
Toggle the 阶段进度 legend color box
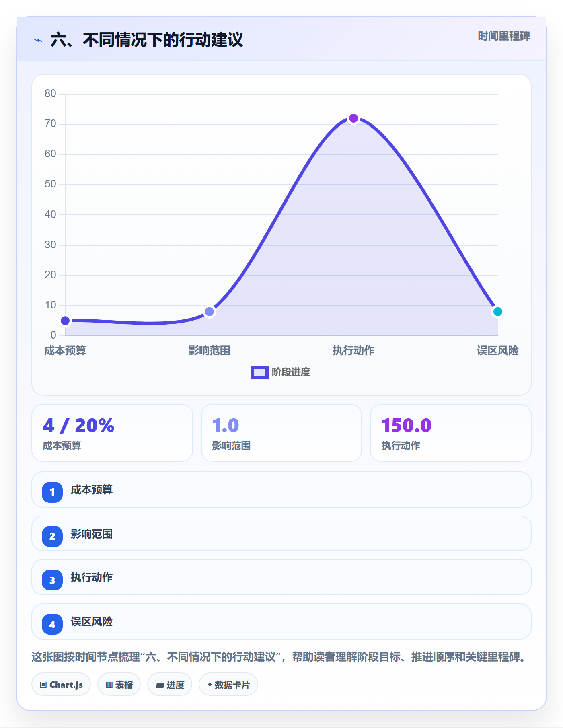coord(259,372)
